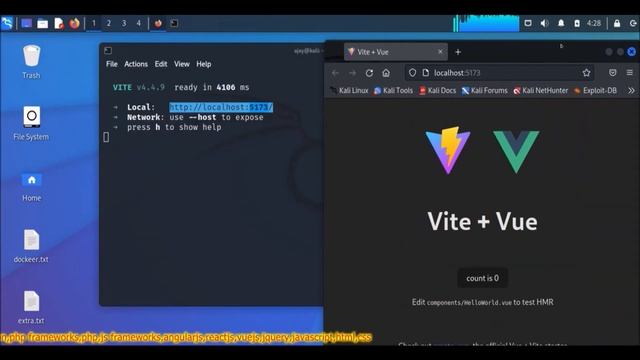The width and height of the screenshot is (640, 360).
Task: Open the volume control tray icon
Action: [544, 23]
